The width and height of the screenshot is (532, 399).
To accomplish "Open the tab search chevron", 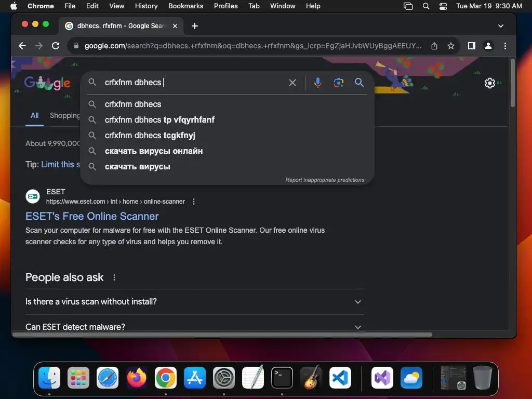I will coord(501,26).
